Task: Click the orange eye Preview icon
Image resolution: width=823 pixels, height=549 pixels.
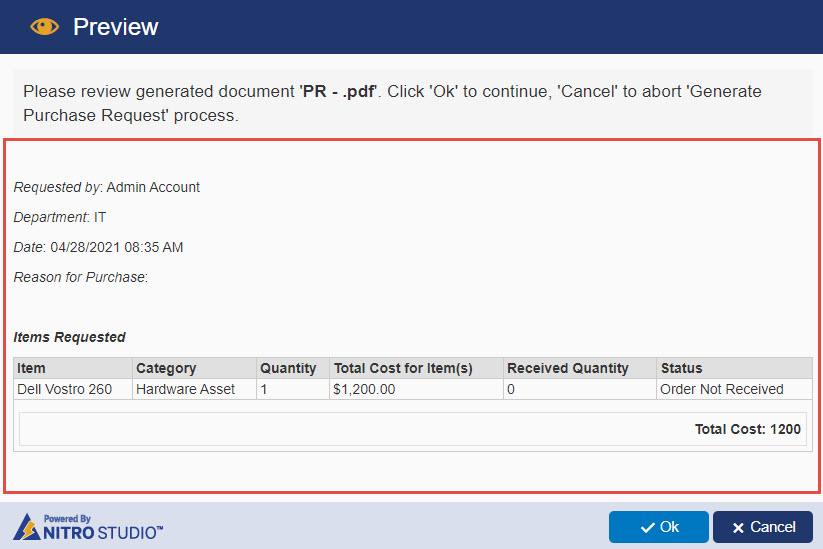Action: pos(45,27)
